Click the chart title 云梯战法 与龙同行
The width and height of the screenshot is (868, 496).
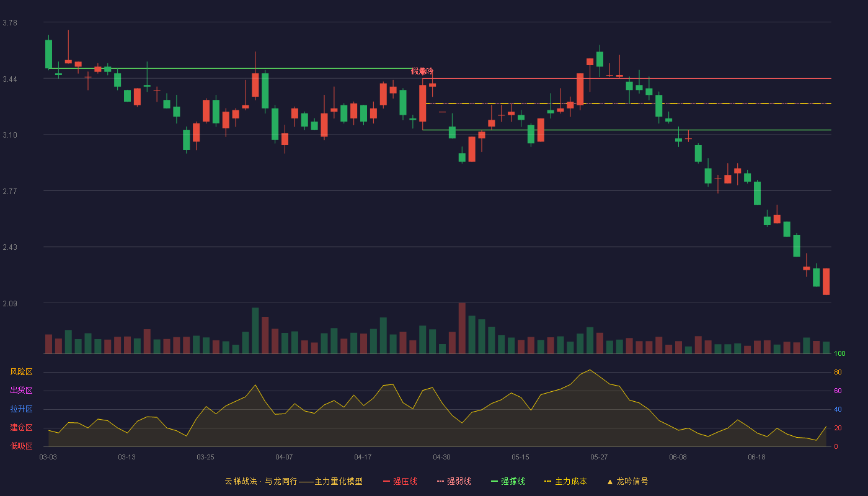[x=260, y=481]
